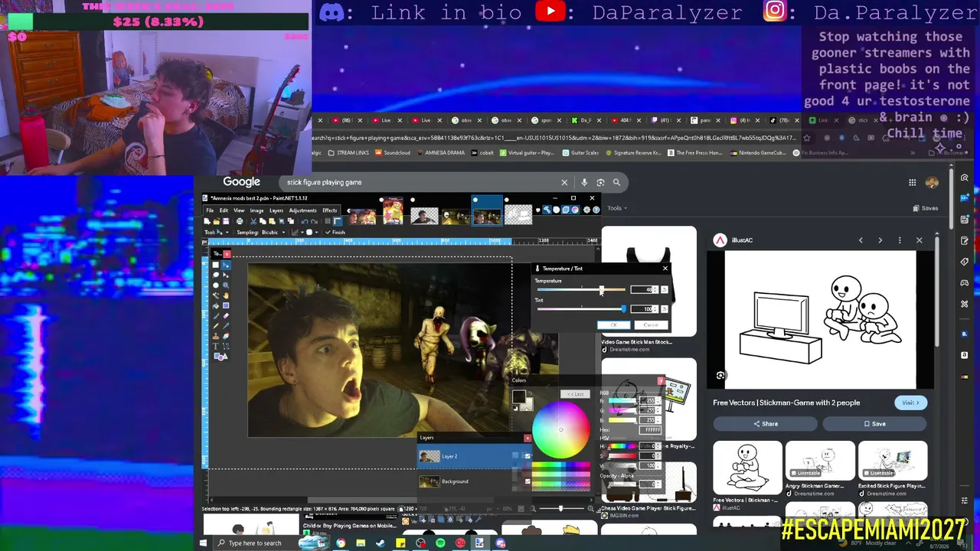Click Cancel in Temperature / Tint dialog
The image size is (980, 551).
[651, 325]
